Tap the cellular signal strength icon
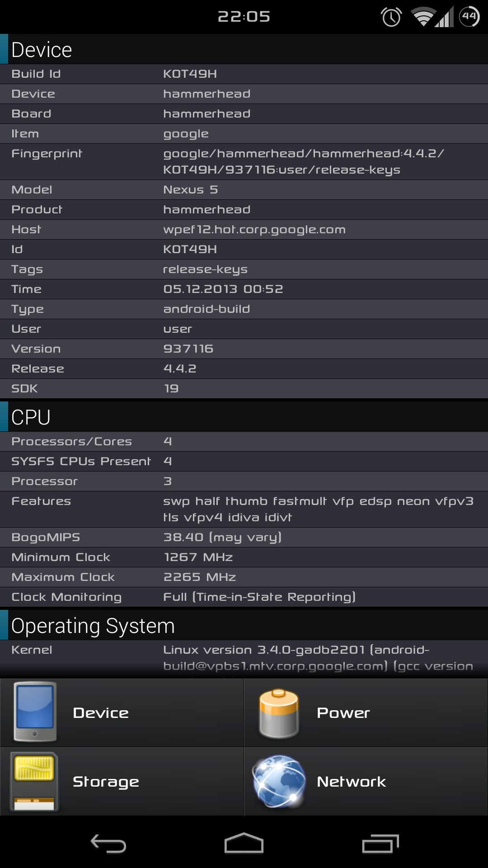This screenshot has height=868, width=488. pos(445,17)
